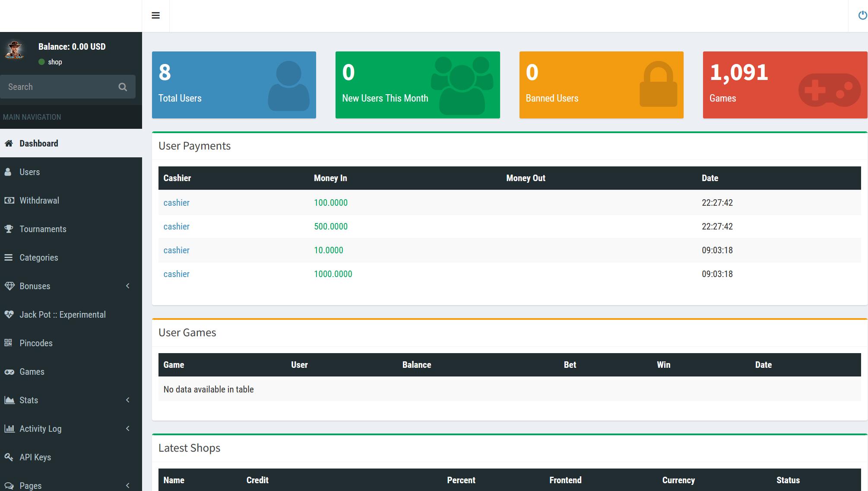Expand the Activity Log submenu chevron
Viewport: 868px width, 491px height.
pos(128,429)
